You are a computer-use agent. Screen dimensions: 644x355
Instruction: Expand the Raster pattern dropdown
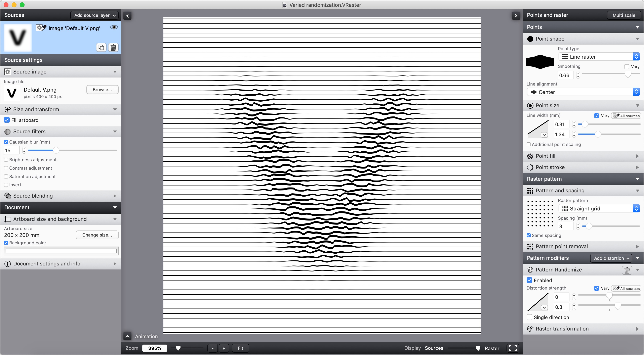pos(598,208)
